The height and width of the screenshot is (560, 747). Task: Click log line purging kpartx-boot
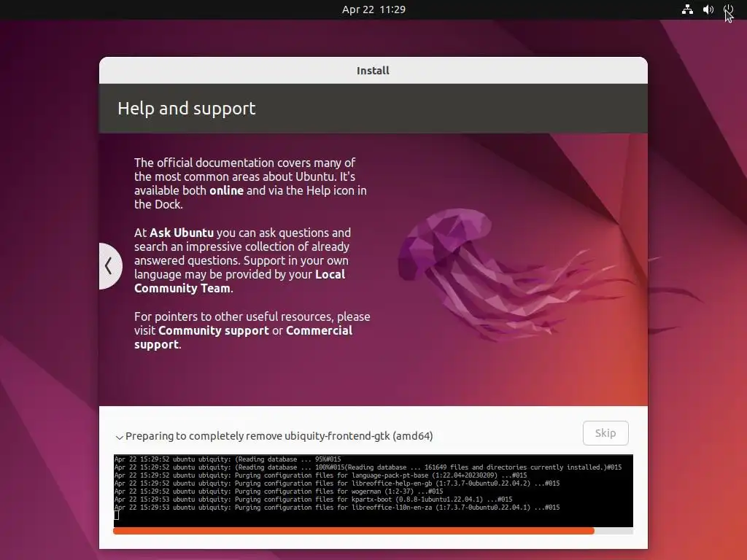click(x=314, y=499)
